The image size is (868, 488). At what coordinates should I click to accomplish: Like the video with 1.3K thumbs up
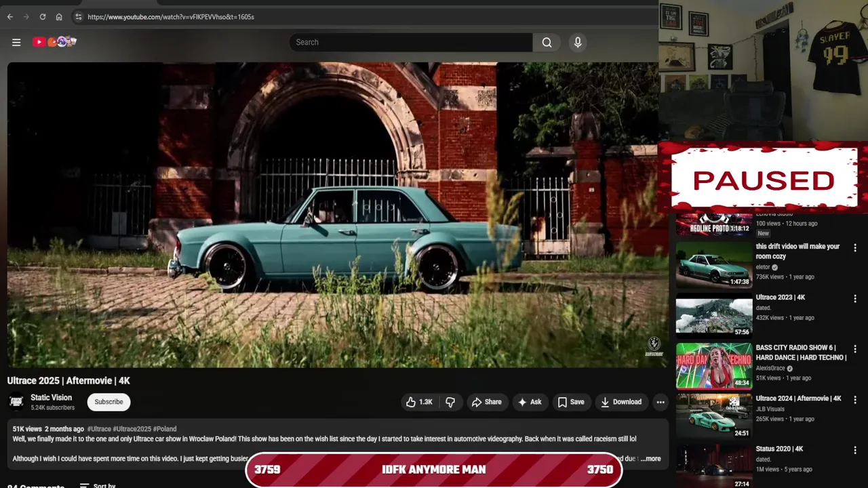tap(419, 402)
